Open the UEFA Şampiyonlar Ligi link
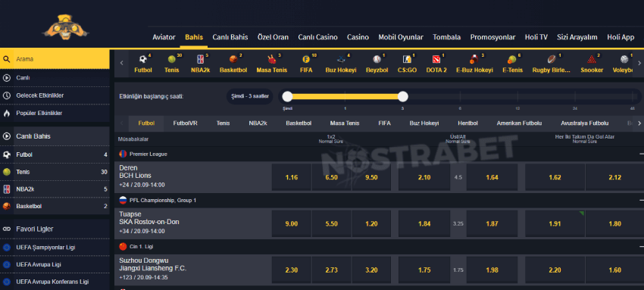 pos(45,248)
